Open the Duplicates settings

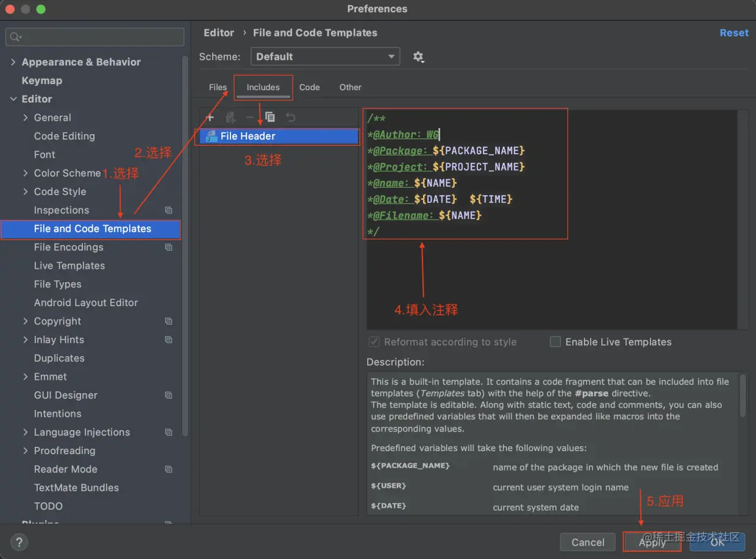pos(59,358)
